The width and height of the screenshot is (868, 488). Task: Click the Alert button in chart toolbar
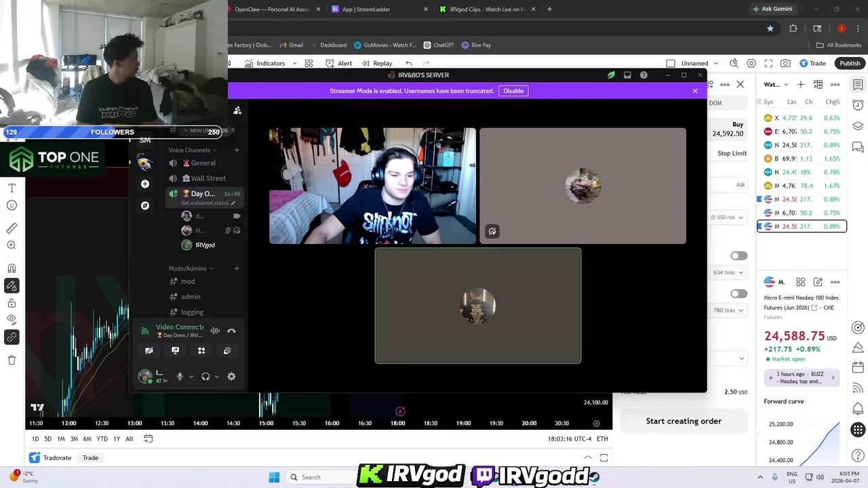pyautogui.click(x=338, y=63)
